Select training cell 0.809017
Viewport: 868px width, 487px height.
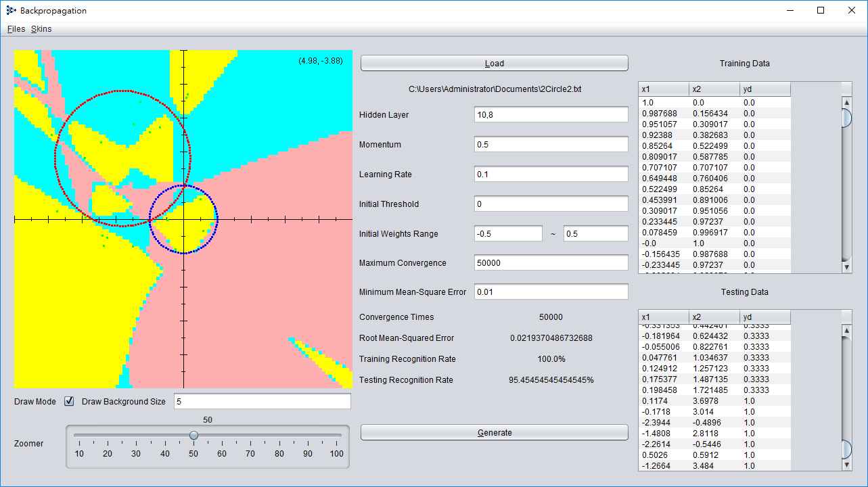coord(664,157)
